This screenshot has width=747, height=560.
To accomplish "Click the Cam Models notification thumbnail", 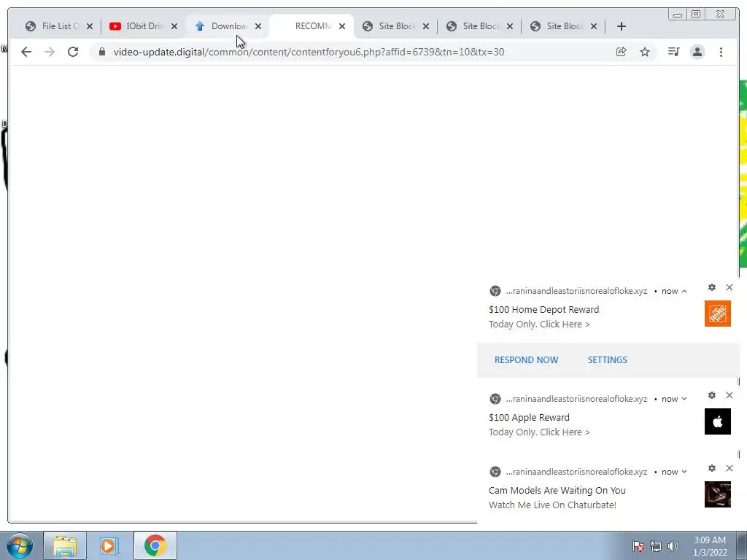I will coord(718,494).
